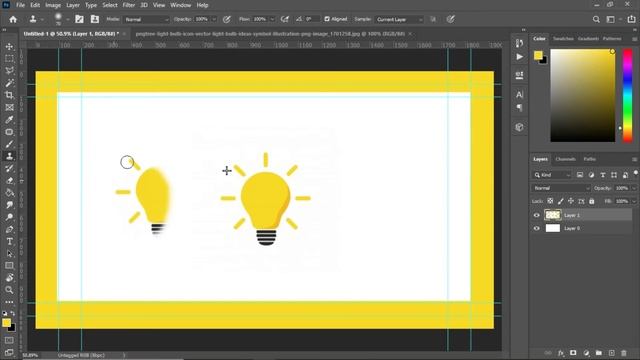Toggle the Aligned checkbox
This screenshot has height=360, width=640.
click(x=327, y=19)
